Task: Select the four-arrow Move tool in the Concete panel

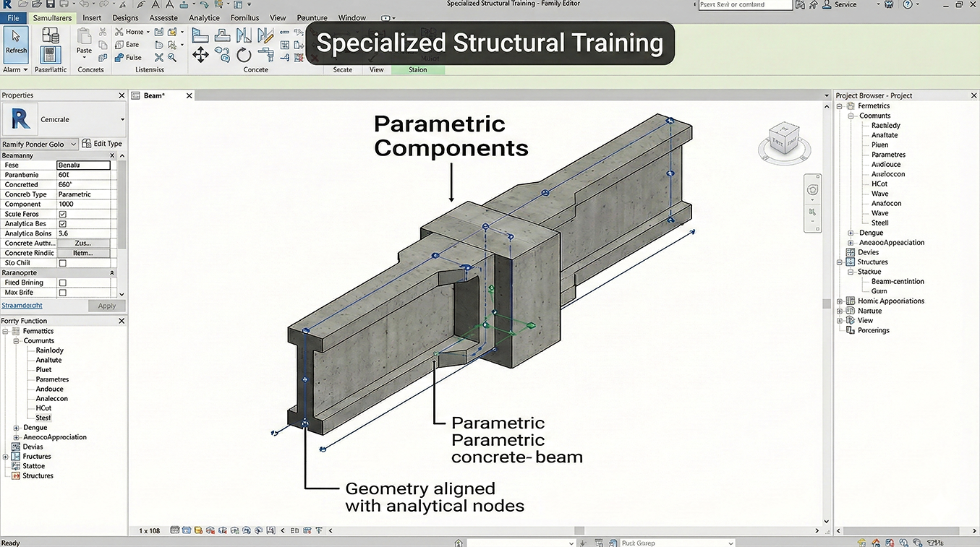Action: [200, 54]
